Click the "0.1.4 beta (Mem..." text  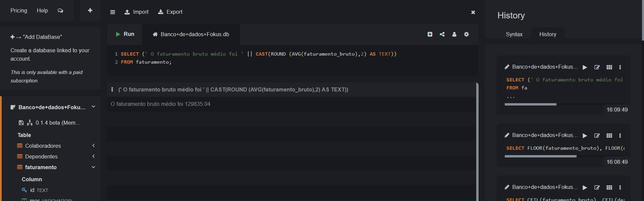(x=58, y=123)
